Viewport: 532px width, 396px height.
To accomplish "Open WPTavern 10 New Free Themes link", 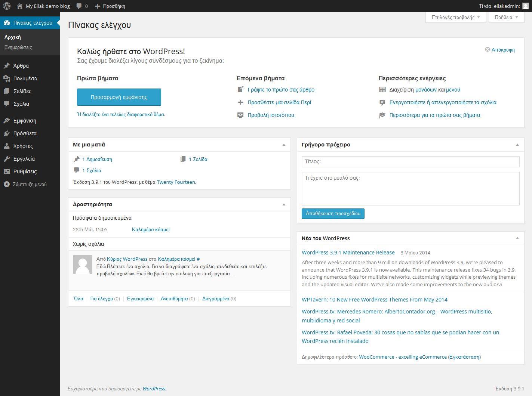I will [375, 299].
